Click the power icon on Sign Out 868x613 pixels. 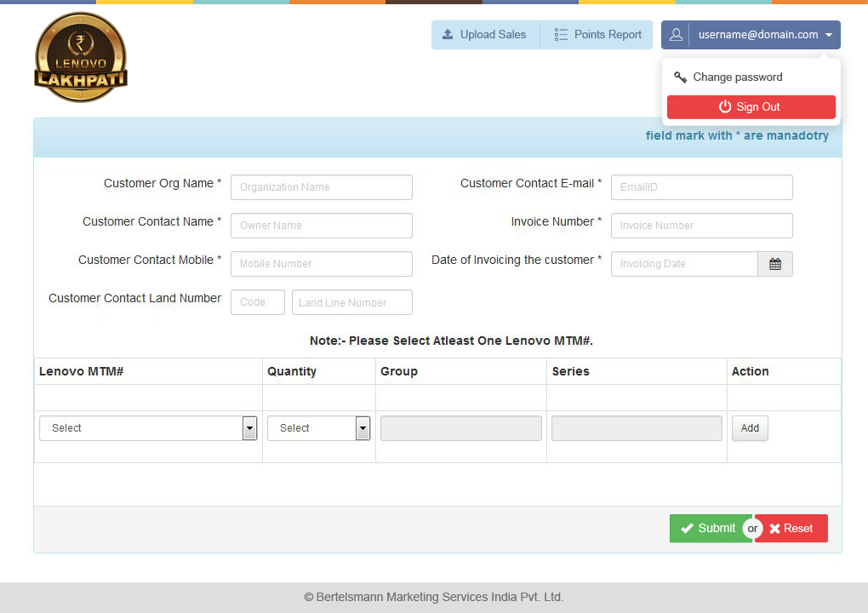[x=725, y=106]
